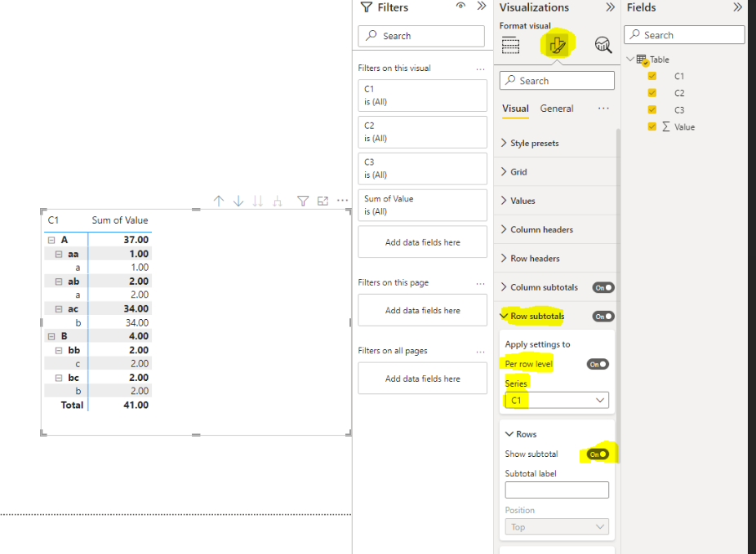Uncheck the C2 field checkbox
The width and height of the screenshot is (756, 554).
click(651, 93)
